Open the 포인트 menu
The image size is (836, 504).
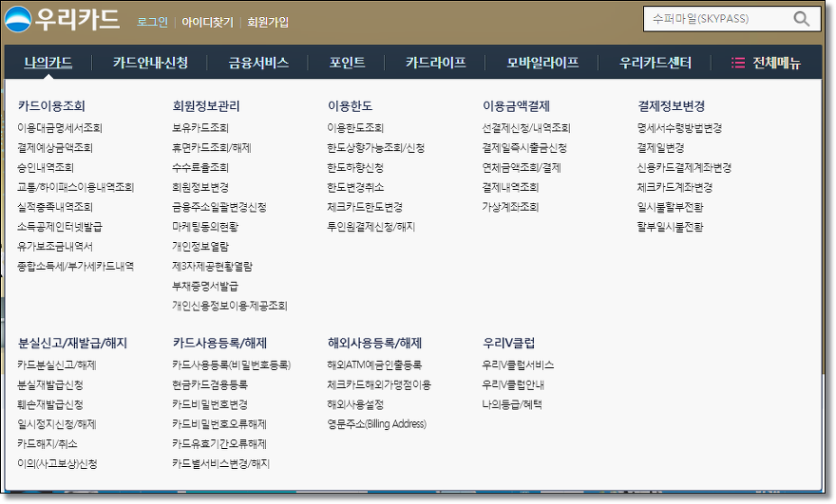pyautogui.click(x=347, y=63)
